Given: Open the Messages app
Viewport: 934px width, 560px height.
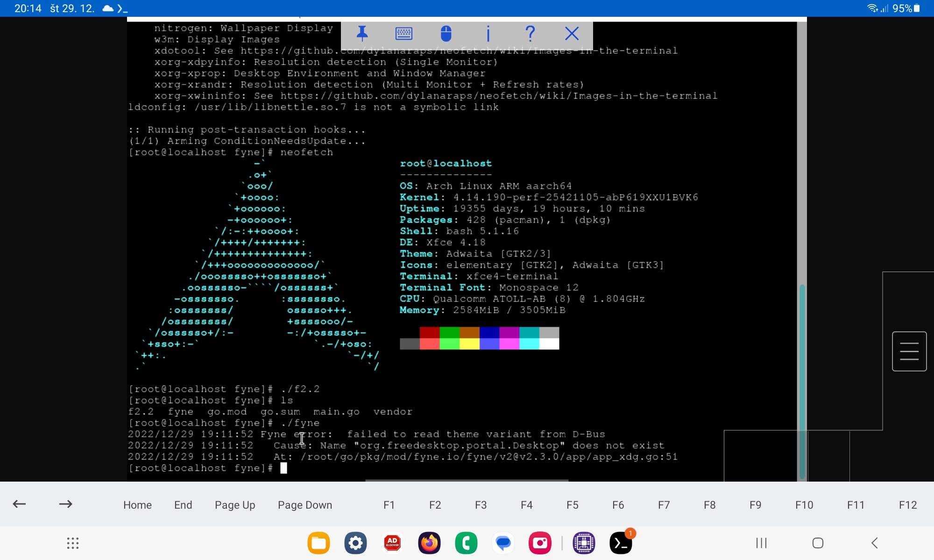Looking at the screenshot, I should click(x=503, y=543).
